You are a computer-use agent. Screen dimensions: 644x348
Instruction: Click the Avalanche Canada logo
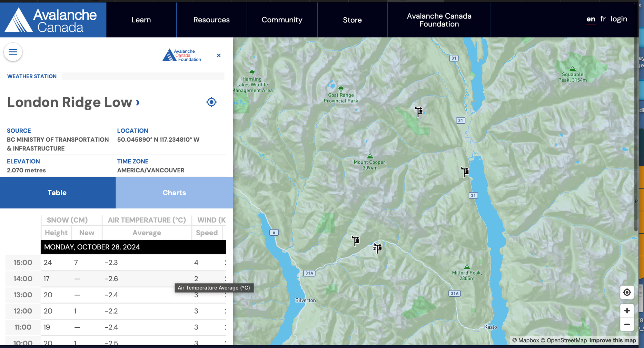53,20
